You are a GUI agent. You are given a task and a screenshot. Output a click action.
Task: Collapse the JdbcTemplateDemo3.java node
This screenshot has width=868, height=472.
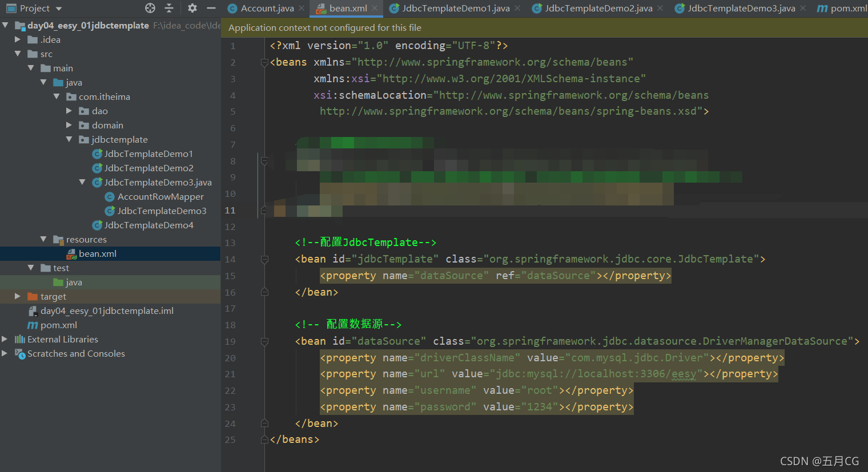coord(82,182)
